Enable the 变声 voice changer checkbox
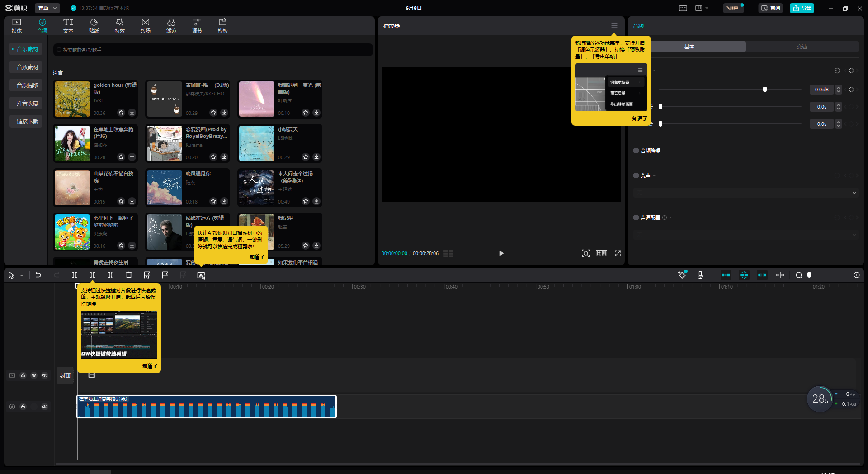868x474 pixels. 636,175
